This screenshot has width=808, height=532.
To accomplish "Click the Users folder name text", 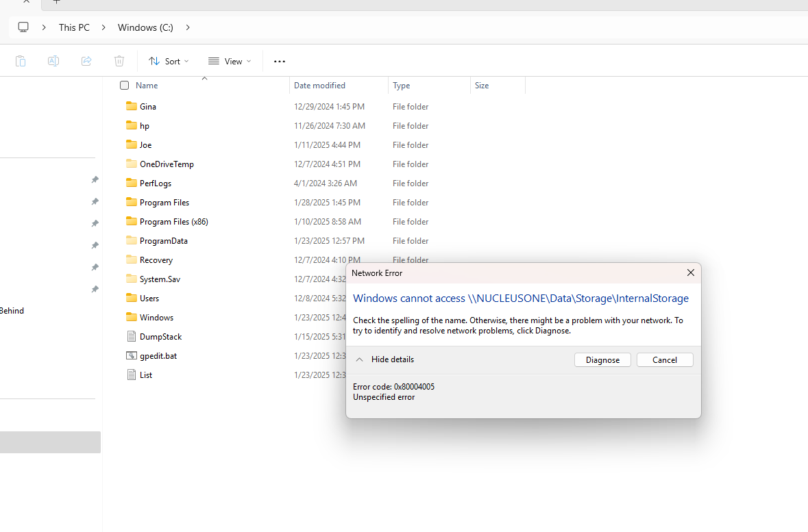I will tap(149, 299).
